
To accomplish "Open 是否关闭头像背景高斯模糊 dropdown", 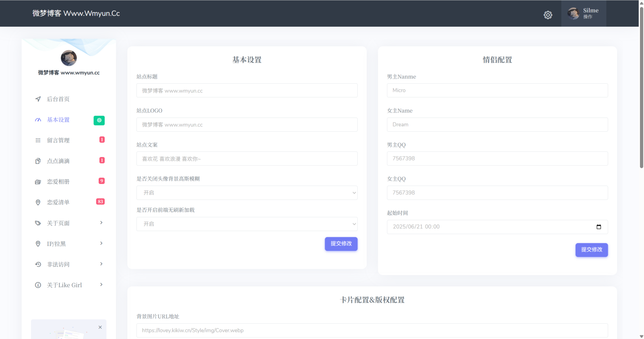I will point(247,193).
